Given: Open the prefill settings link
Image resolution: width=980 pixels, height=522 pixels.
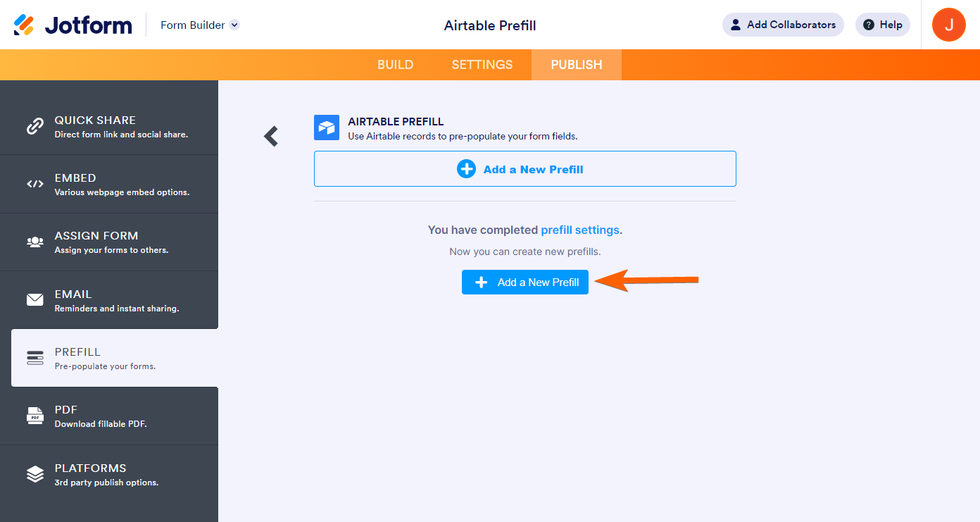Looking at the screenshot, I should tap(580, 230).
